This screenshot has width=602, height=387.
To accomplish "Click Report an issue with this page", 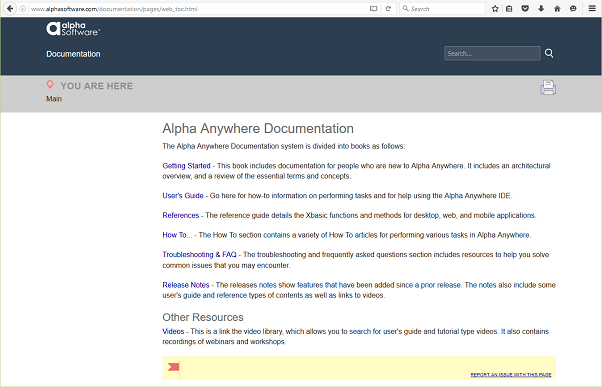I will pos(511,375).
